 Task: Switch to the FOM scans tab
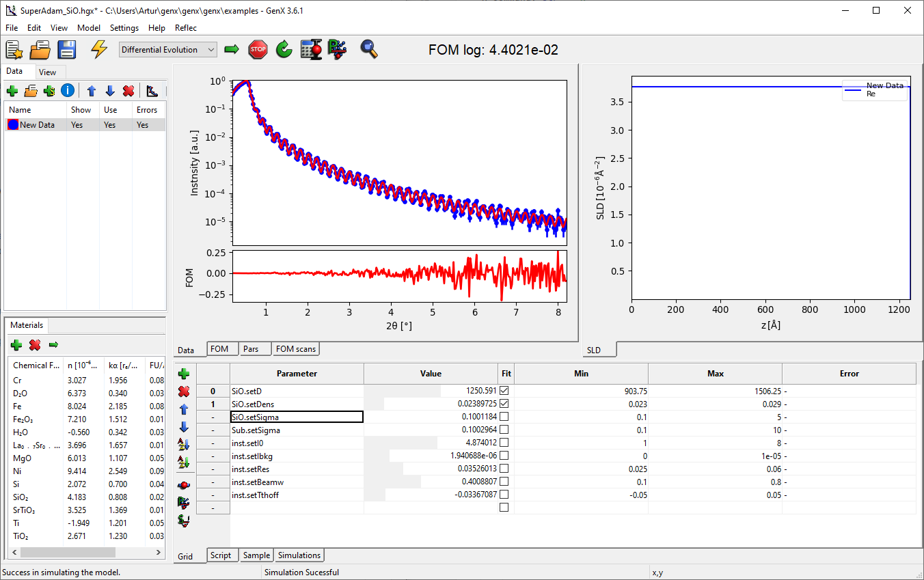pyautogui.click(x=295, y=349)
